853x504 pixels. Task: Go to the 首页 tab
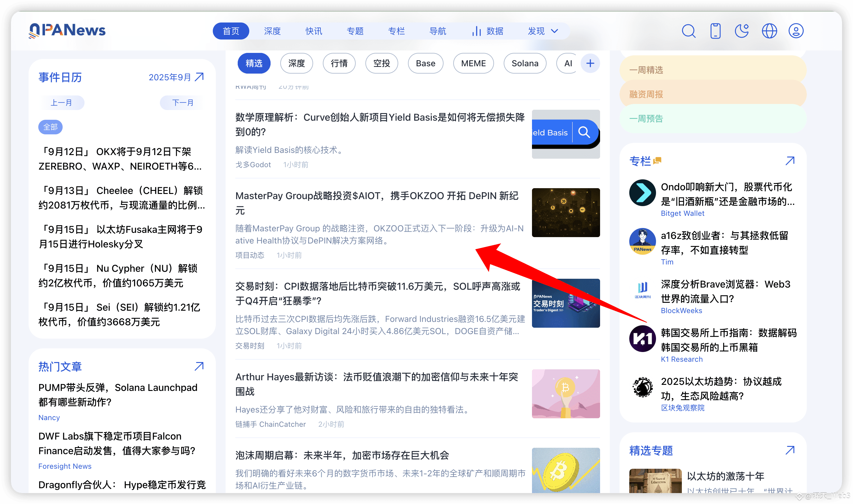click(231, 31)
